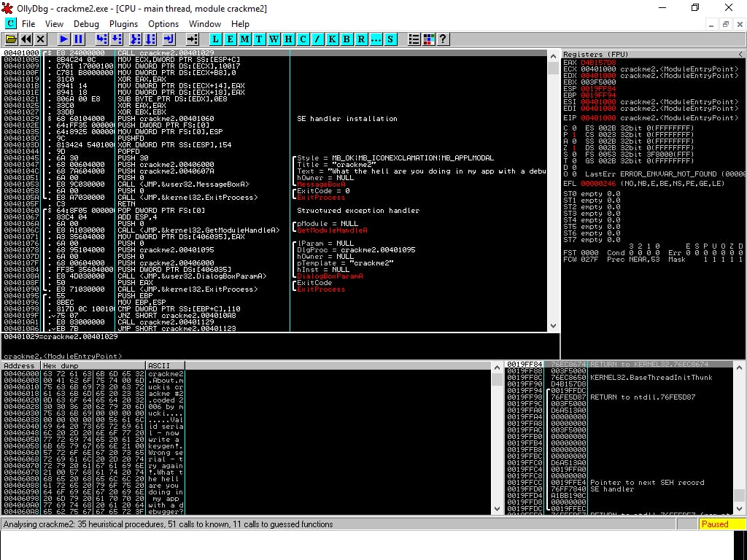Show Windows list via W button

click(274, 39)
